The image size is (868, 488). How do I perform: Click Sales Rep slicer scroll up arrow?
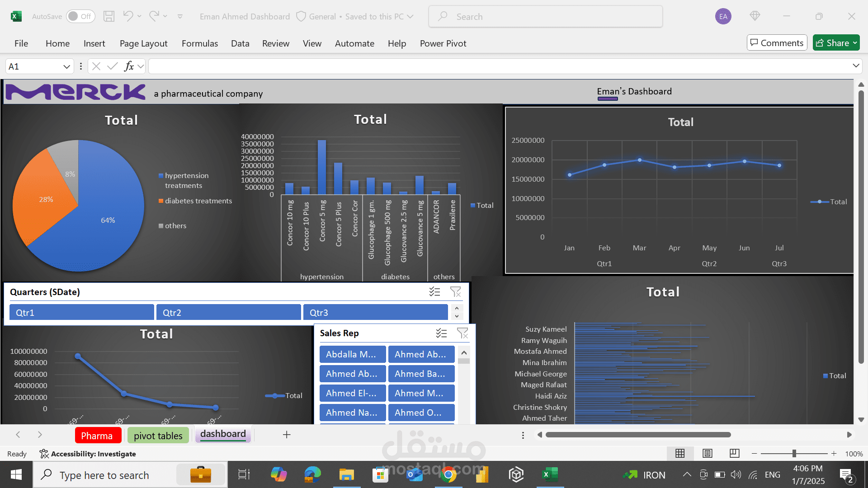pos(464,352)
